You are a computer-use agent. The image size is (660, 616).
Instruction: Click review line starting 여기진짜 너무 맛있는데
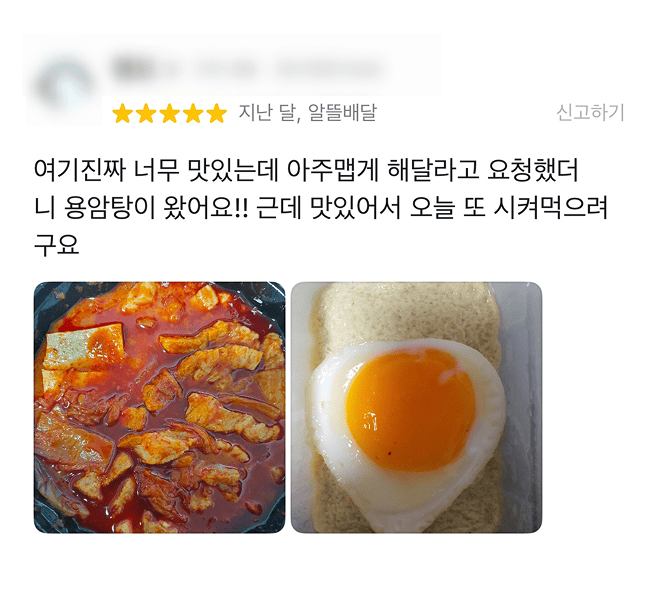point(306,170)
